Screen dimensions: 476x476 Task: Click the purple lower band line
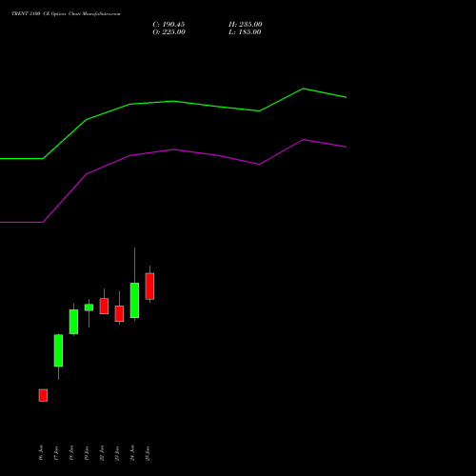pos(173,149)
